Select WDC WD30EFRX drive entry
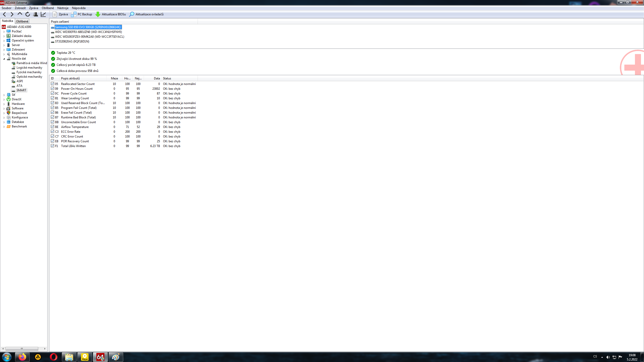644x362 pixels. pos(88,32)
